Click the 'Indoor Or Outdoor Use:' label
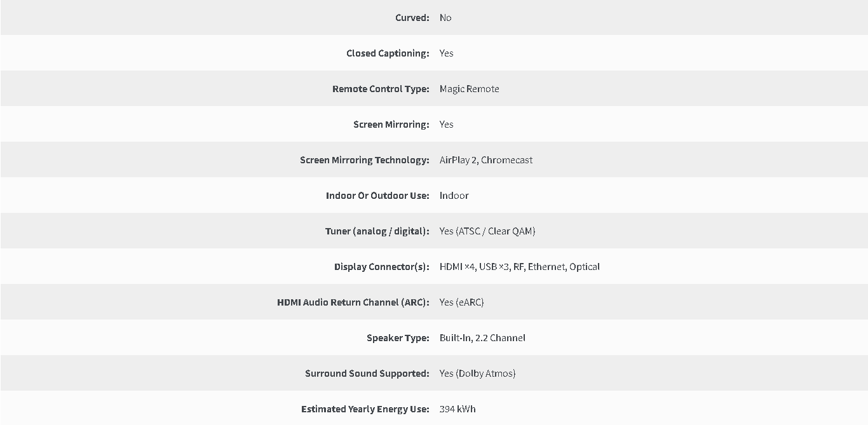Viewport: 868px width, 425px height. 377,196
